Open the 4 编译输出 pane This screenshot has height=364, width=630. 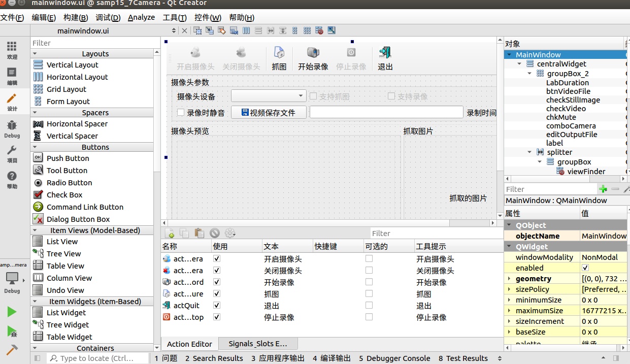click(331, 358)
